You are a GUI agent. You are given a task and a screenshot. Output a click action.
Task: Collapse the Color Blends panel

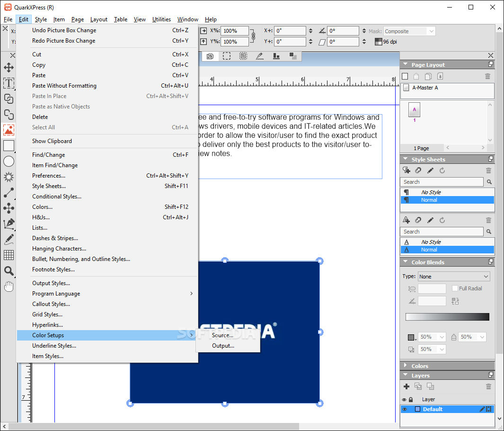click(405, 262)
